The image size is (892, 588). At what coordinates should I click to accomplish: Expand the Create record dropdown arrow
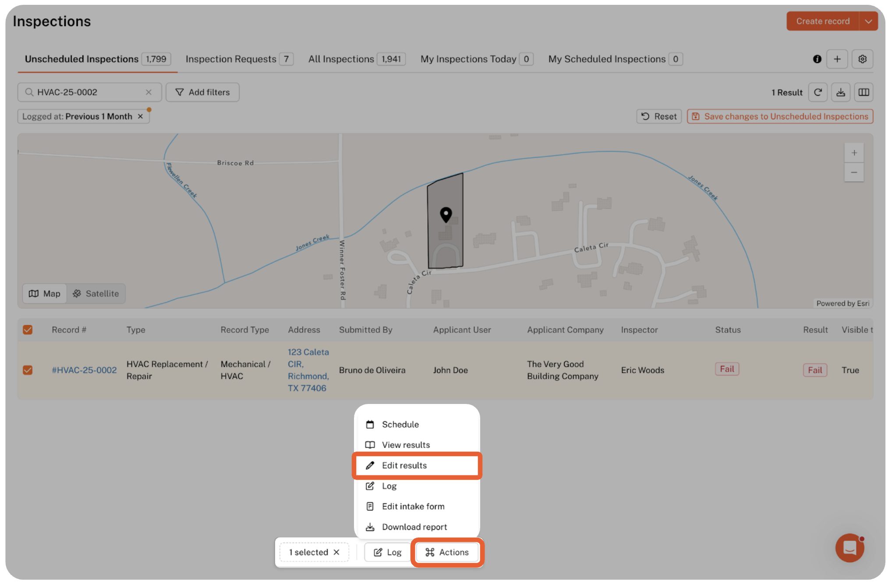868,21
